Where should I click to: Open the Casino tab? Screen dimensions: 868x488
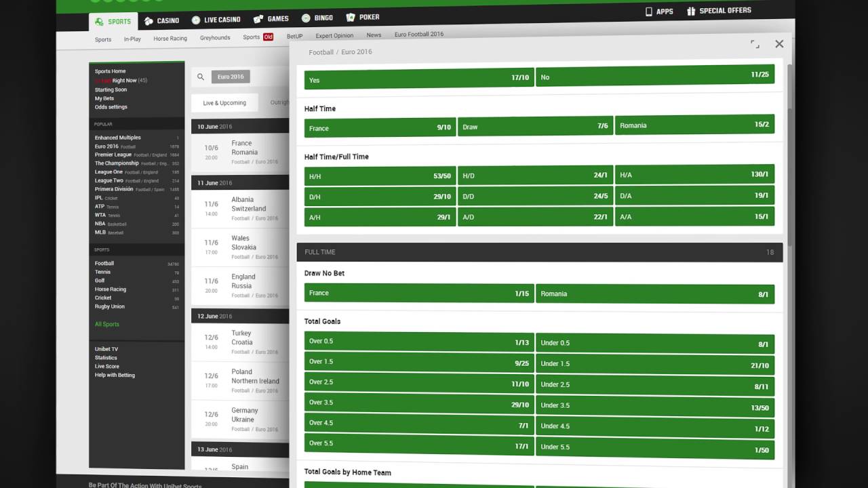tap(161, 21)
